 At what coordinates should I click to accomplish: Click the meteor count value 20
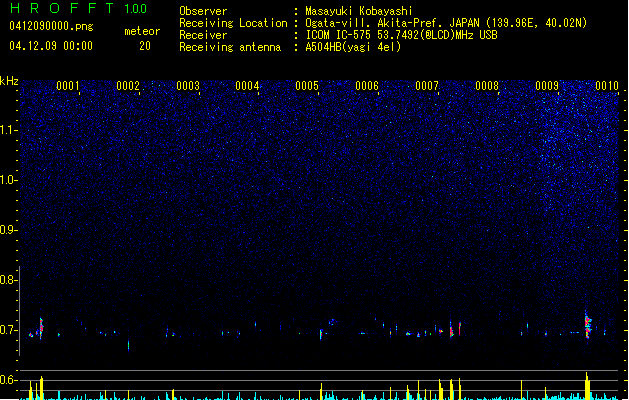pos(145,46)
